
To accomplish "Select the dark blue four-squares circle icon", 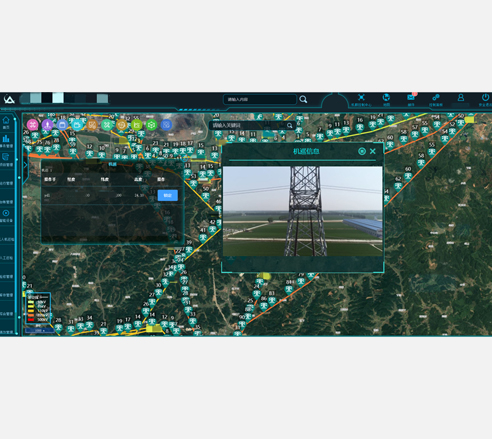I will click(x=166, y=125).
